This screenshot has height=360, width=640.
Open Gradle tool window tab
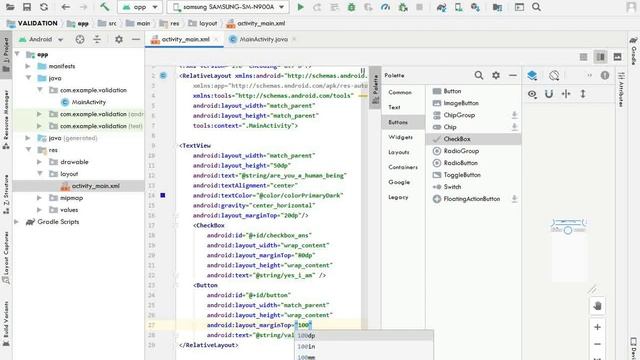633,51
